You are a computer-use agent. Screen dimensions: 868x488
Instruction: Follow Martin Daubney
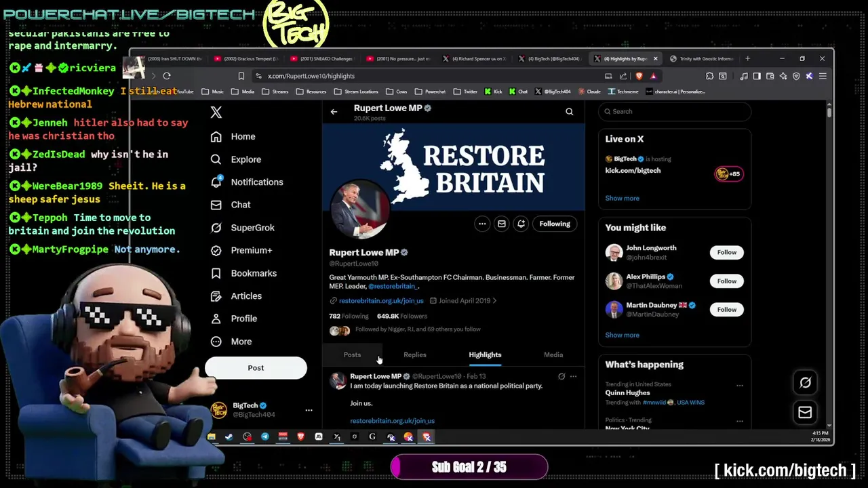pyautogui.click(x=726, y=310)
